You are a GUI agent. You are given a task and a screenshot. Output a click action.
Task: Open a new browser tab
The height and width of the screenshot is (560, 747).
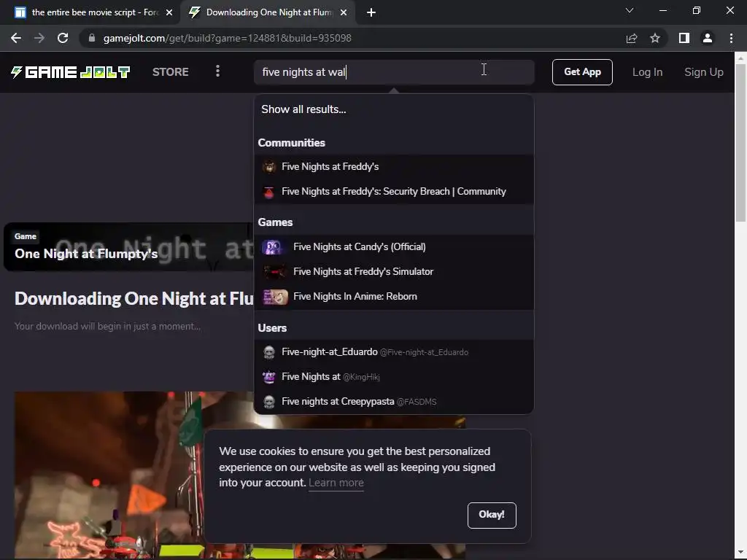click(x=371, y=12)
